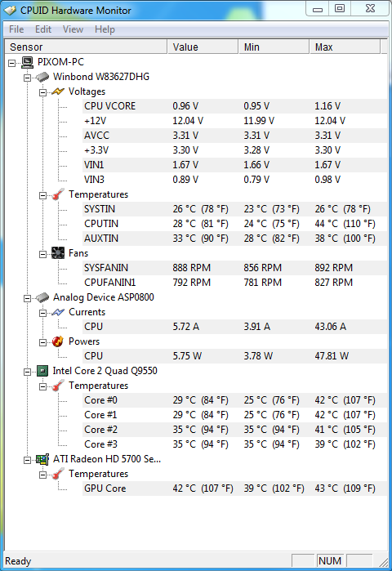Select the +3.3V row
This screenshot has width=392, height=571.
pos(234,150)
